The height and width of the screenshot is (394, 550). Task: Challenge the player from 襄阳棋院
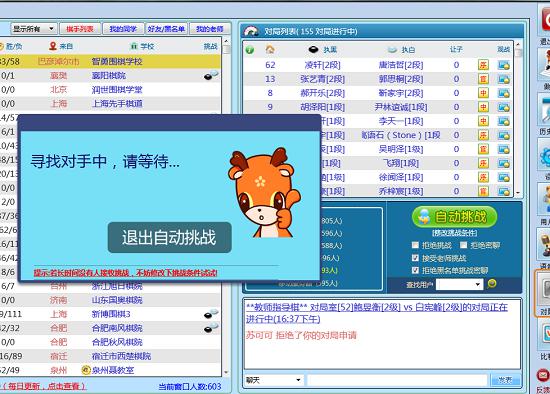coord(211,75)
